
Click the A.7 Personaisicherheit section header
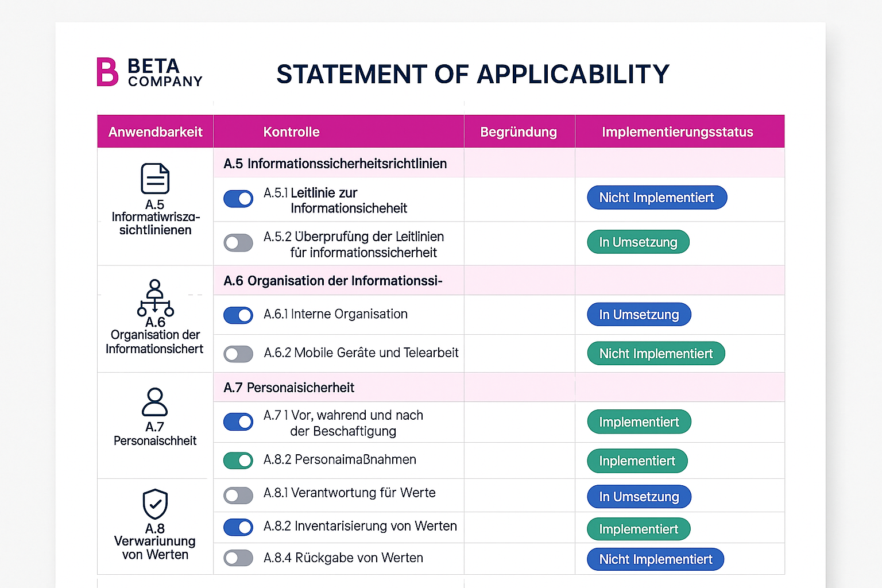tap(288, 388)
